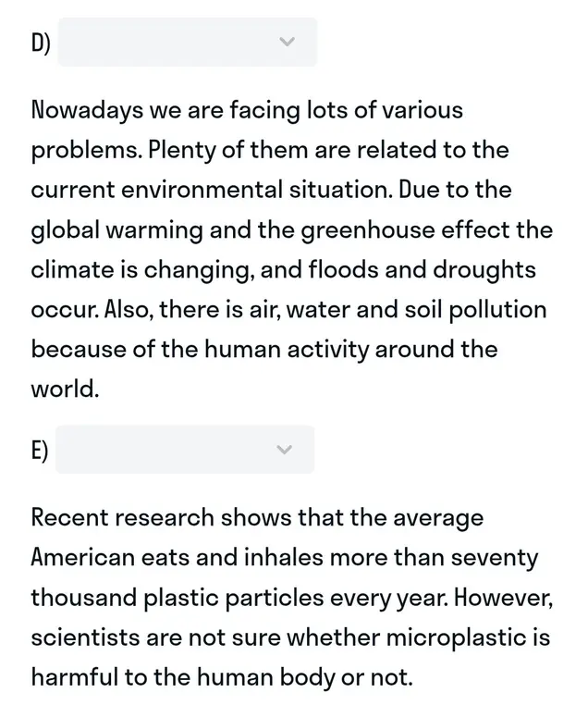This screenshot has height=705, width=588.
Task: Click the word "droughts" in the passage
Action: [484, 270]
